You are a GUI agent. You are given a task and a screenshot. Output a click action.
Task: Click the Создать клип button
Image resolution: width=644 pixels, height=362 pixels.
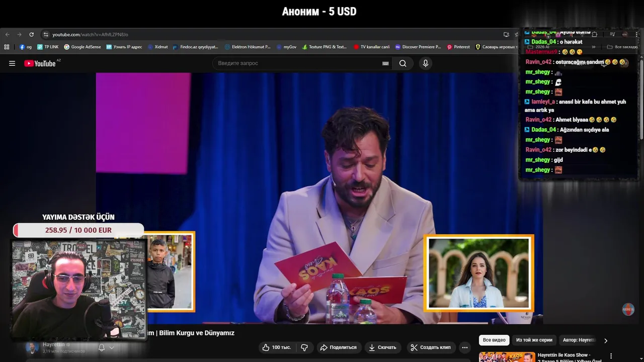click(431, 347)
